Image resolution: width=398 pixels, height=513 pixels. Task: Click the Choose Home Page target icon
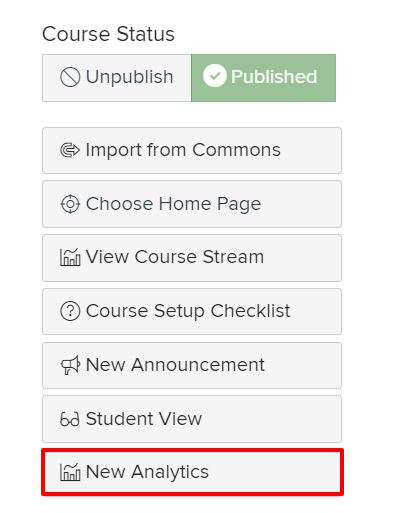coord(70,204)
